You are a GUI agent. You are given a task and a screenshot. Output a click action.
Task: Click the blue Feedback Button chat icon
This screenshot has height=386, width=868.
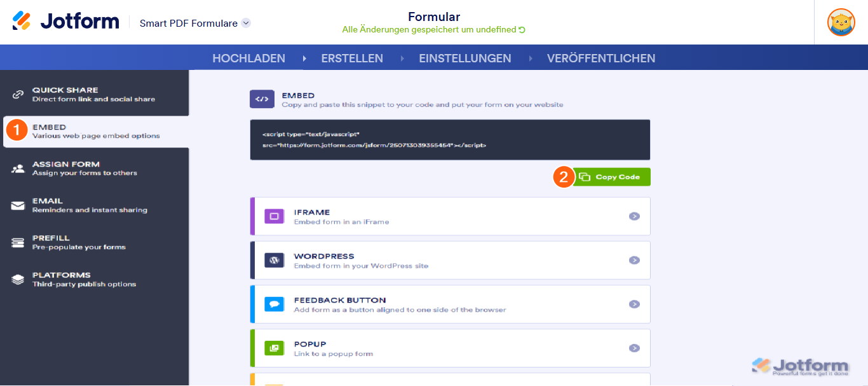tap(275, 304)
